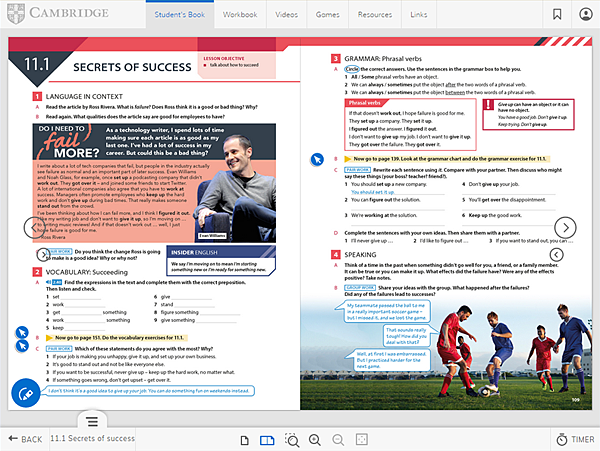Screen dimensions: 600x451
Task: Open the Games tab
Action: click(328, 15)
